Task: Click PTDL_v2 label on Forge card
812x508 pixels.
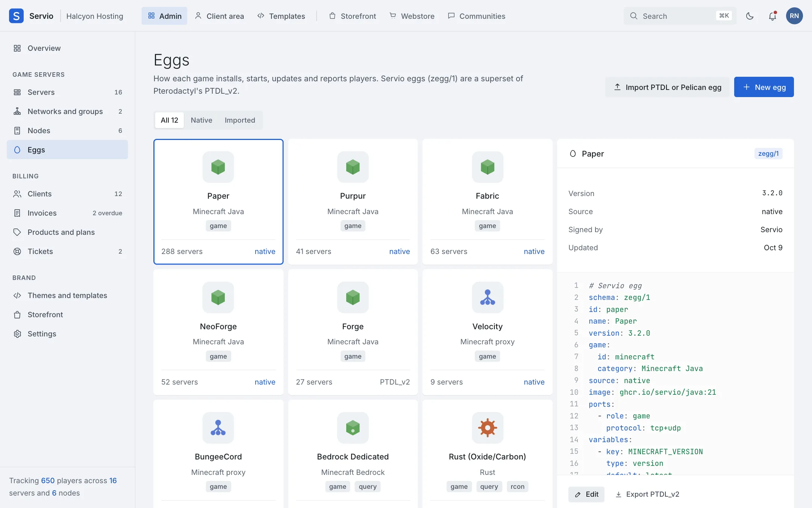Action: pos(395,382)
